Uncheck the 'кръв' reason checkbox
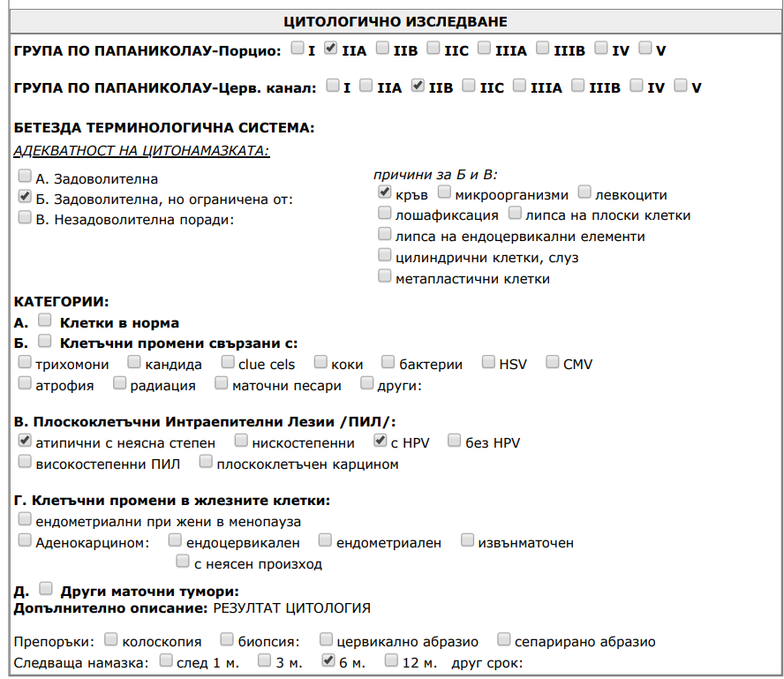The width and height of the screenshot is (784, 679). coord(384,192)
